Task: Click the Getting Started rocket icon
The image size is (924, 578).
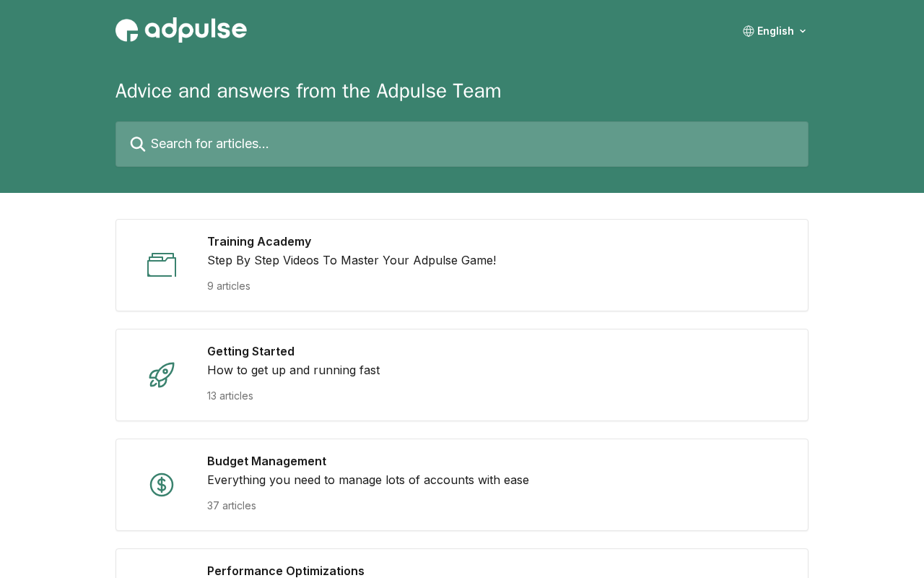Action: [x=162, y=375]
